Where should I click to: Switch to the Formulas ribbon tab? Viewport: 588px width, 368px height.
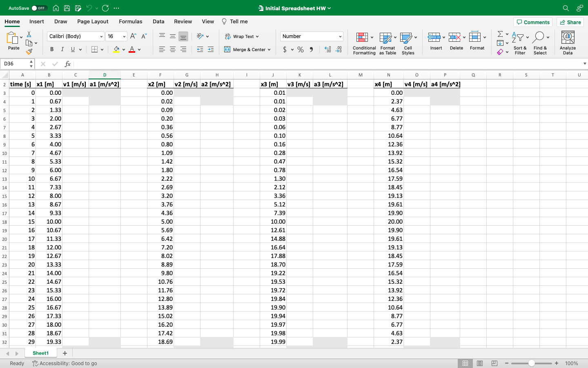[131, 21]
